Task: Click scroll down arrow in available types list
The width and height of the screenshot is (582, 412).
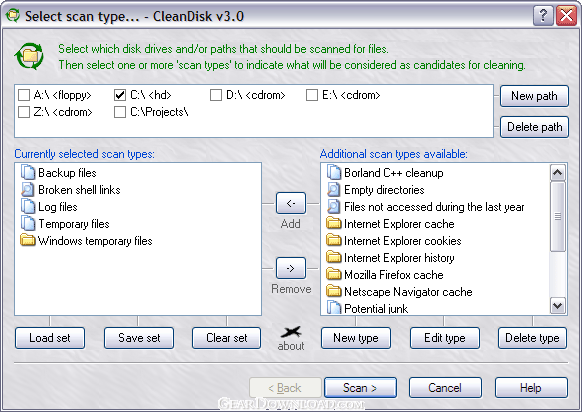Action: click(558, 306)
